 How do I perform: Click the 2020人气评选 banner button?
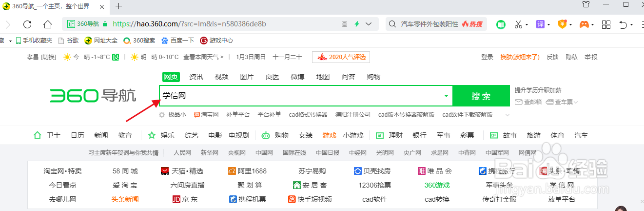click(341, 57)
